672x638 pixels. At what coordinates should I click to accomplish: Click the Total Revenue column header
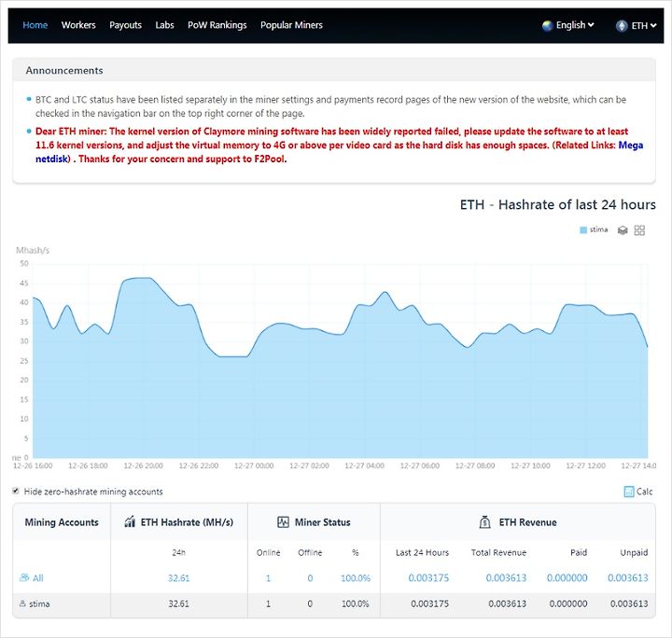click(498, 552)
